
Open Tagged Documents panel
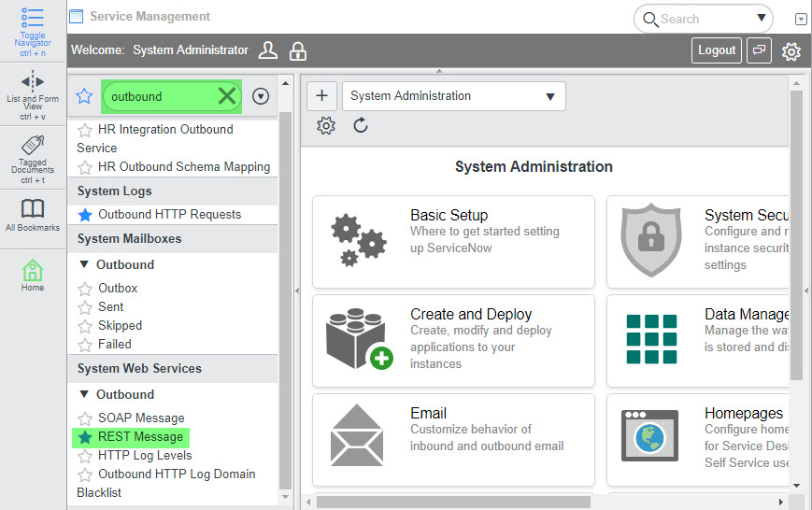pos(33,147)
